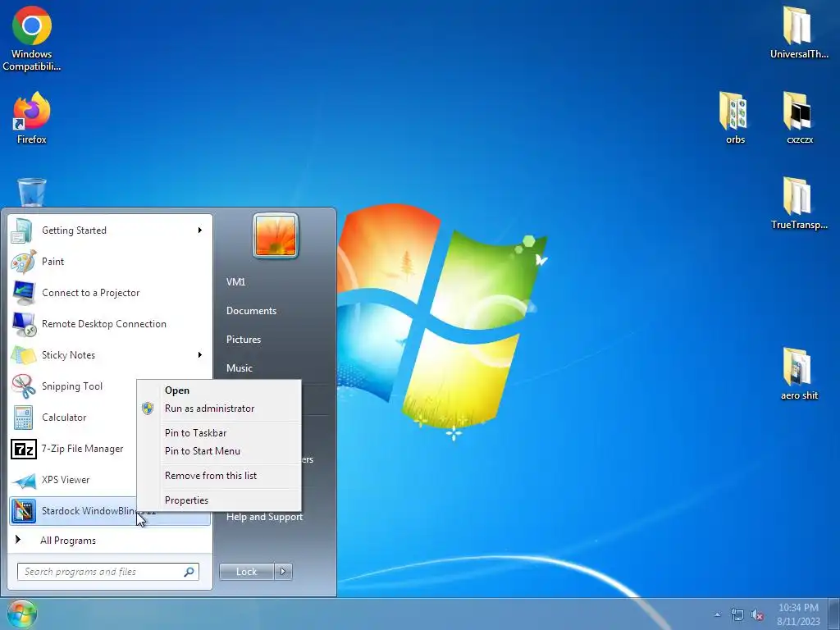Click the shield icon beside Run as administrator
840x630 pixels.
[148, 409]
